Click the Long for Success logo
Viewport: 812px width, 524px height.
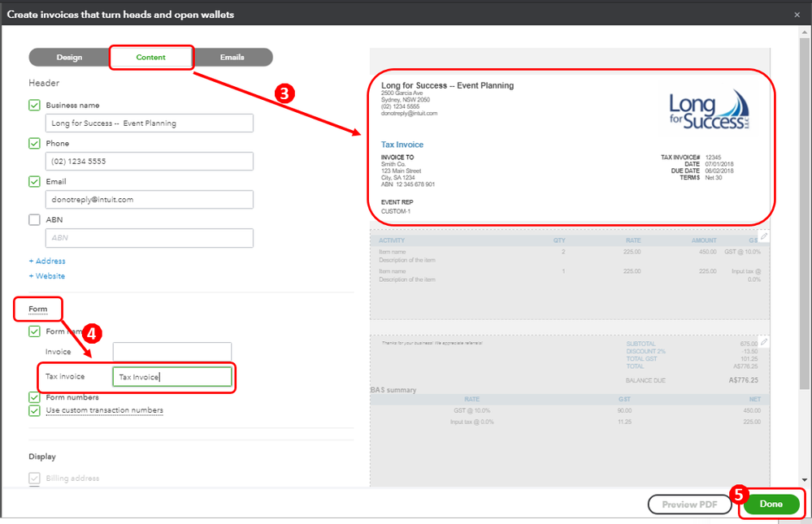709,110
